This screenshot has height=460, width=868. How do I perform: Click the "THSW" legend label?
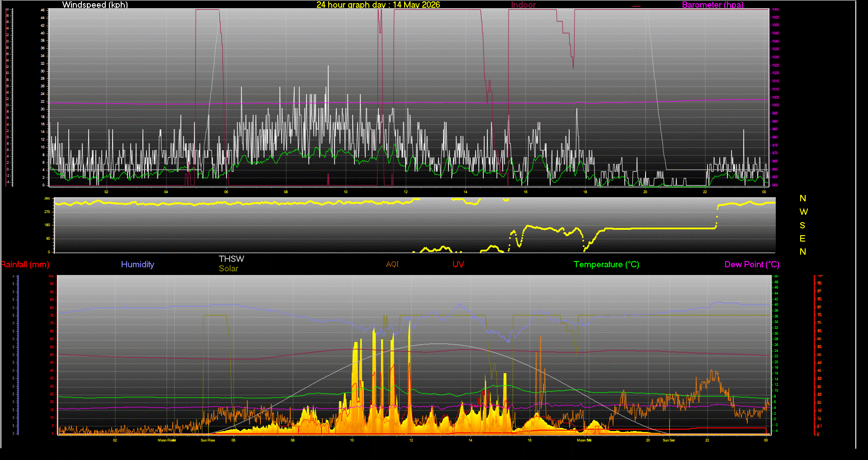coord(231,259)
